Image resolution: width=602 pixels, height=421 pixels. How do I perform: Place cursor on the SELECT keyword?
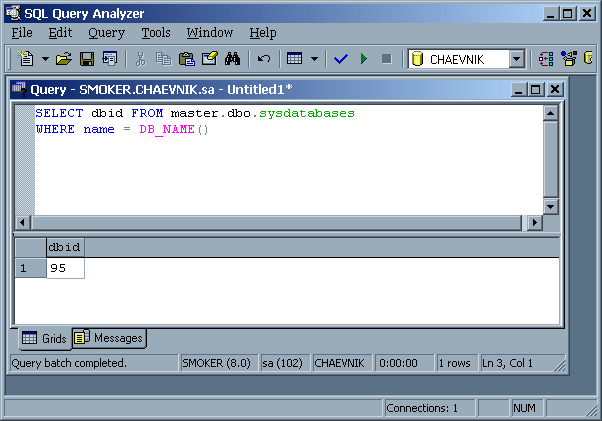coord(60,113)
